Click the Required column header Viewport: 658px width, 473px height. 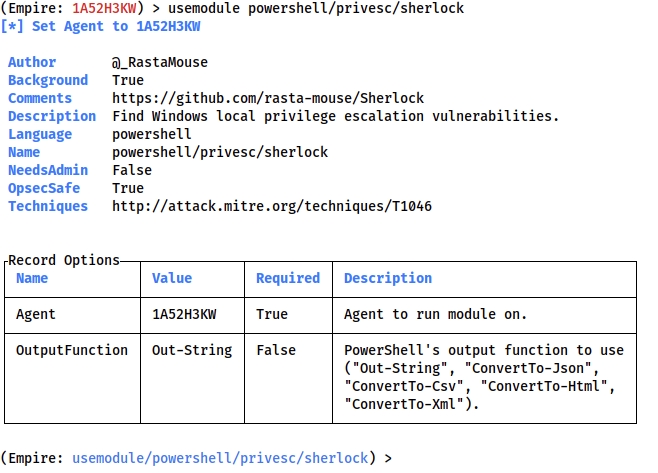coord(288,278)
